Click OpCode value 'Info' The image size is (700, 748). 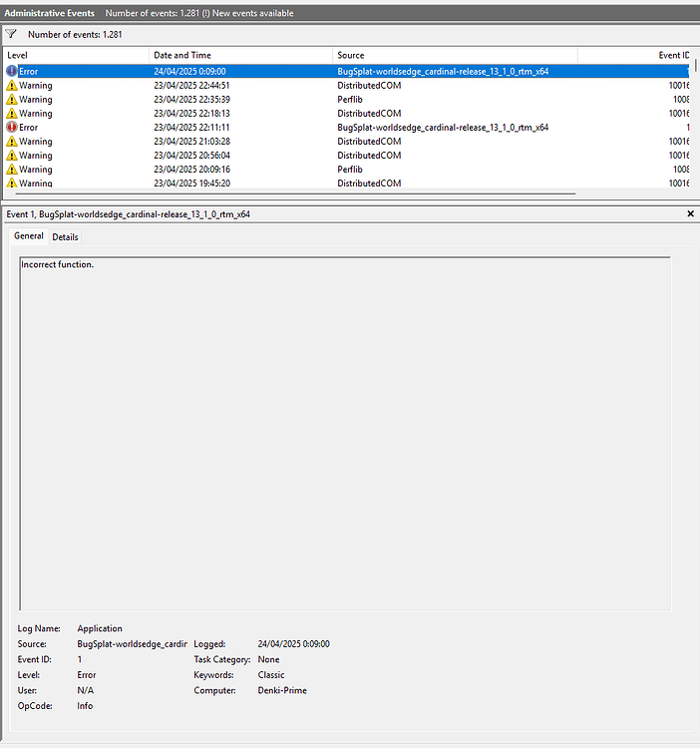[85, 705]
